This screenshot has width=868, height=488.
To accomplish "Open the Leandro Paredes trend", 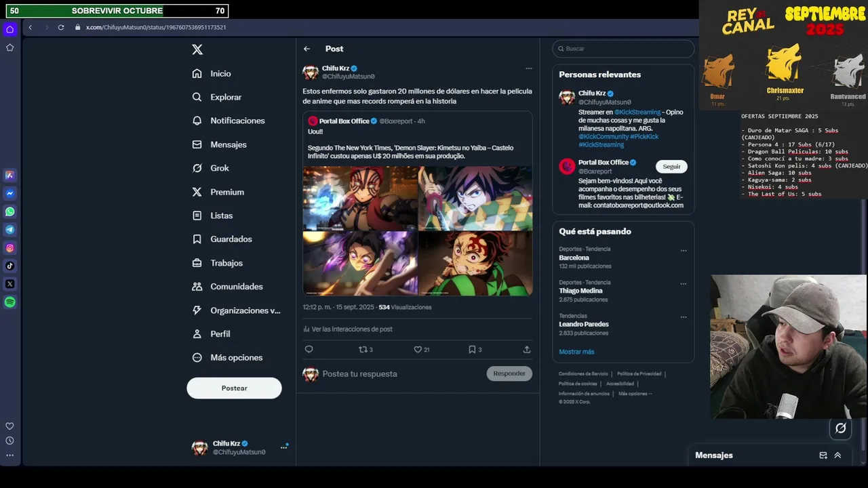I will coord(583,324).
